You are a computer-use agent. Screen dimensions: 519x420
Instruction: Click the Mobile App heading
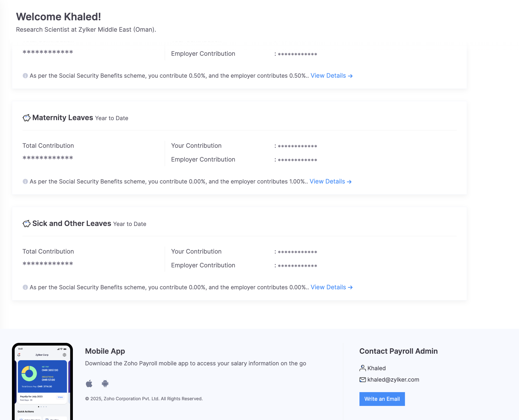[105, 351]
